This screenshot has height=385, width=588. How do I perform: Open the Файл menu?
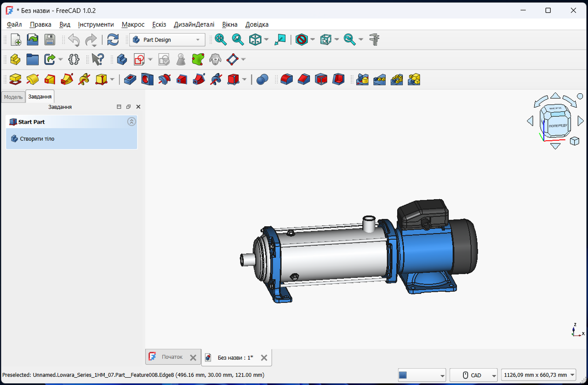[x=14, y=24]
